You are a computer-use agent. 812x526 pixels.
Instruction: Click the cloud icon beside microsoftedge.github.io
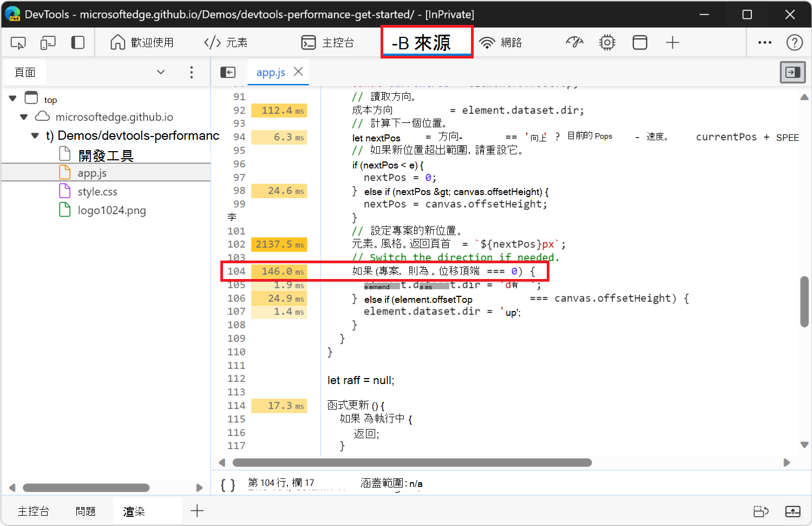coord(42,116)
